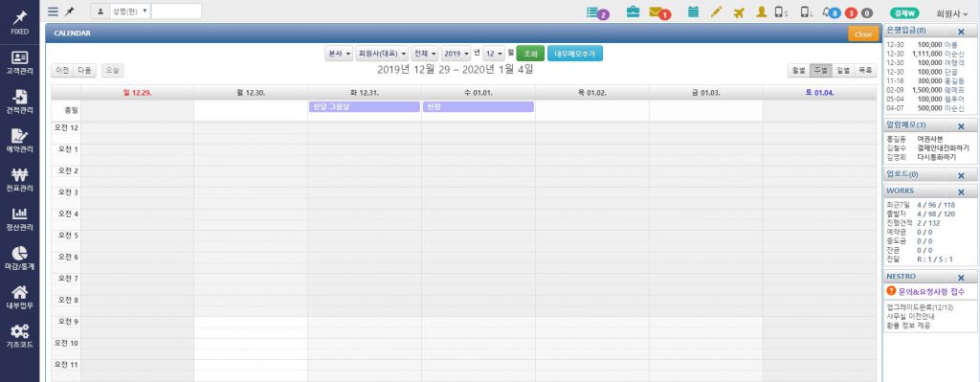
Task: Switch to 목록 list view
Action: coord(865,71)
